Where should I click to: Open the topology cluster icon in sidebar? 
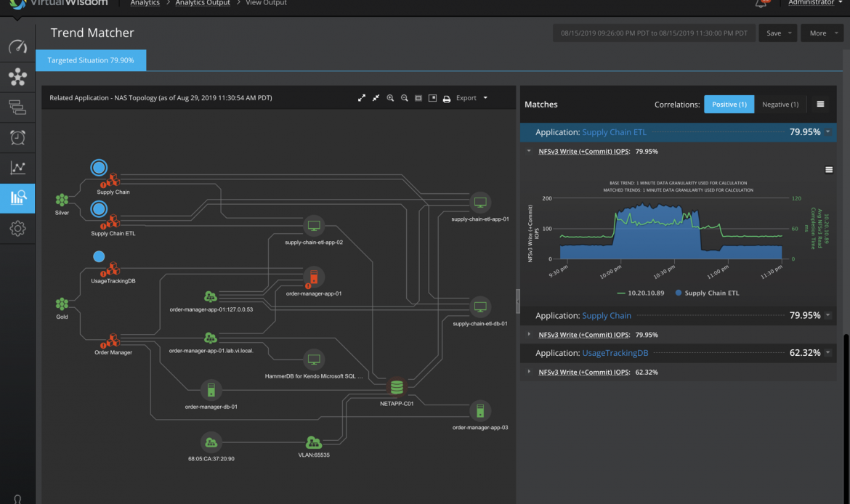pyautogui.click(x=17, y=76)
